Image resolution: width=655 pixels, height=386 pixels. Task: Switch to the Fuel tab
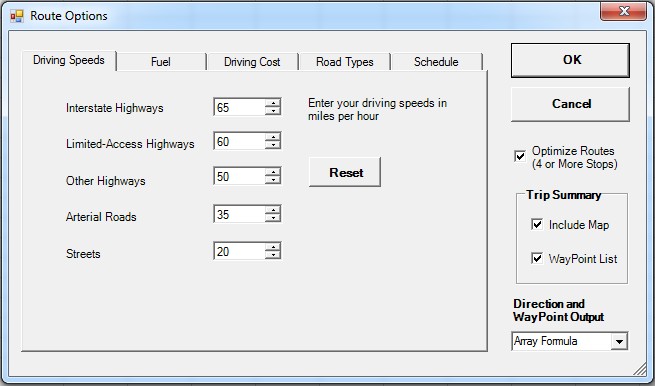click(x=161, y=62)
